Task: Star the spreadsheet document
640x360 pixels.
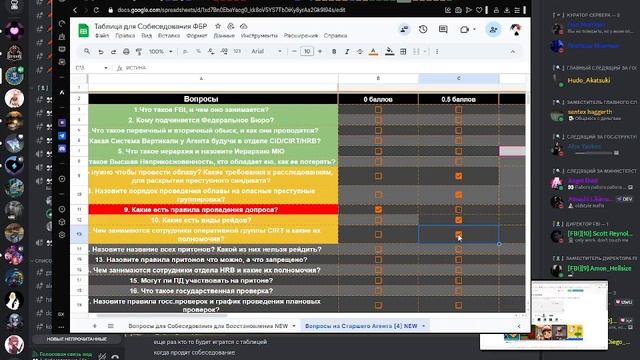Action: coord(218,26)
